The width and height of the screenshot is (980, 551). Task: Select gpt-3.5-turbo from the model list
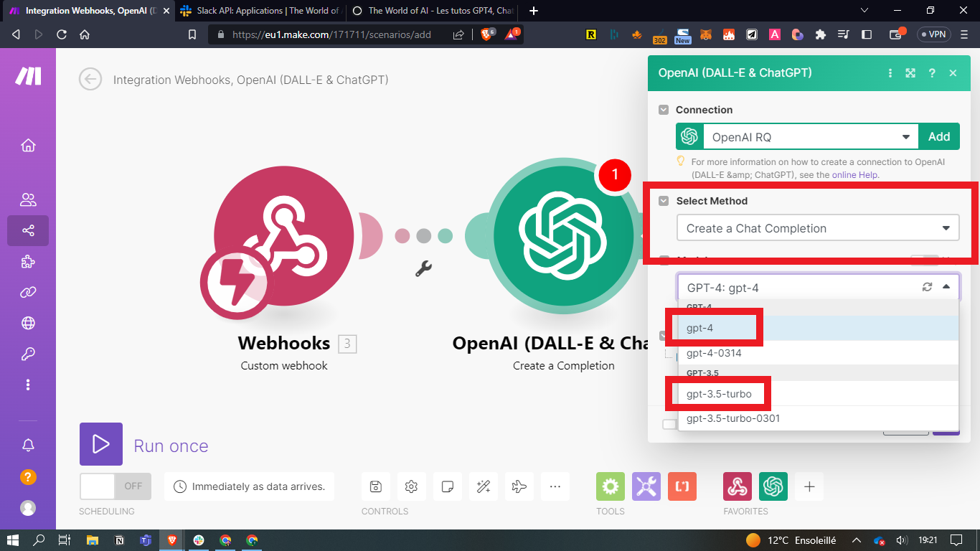720,394
